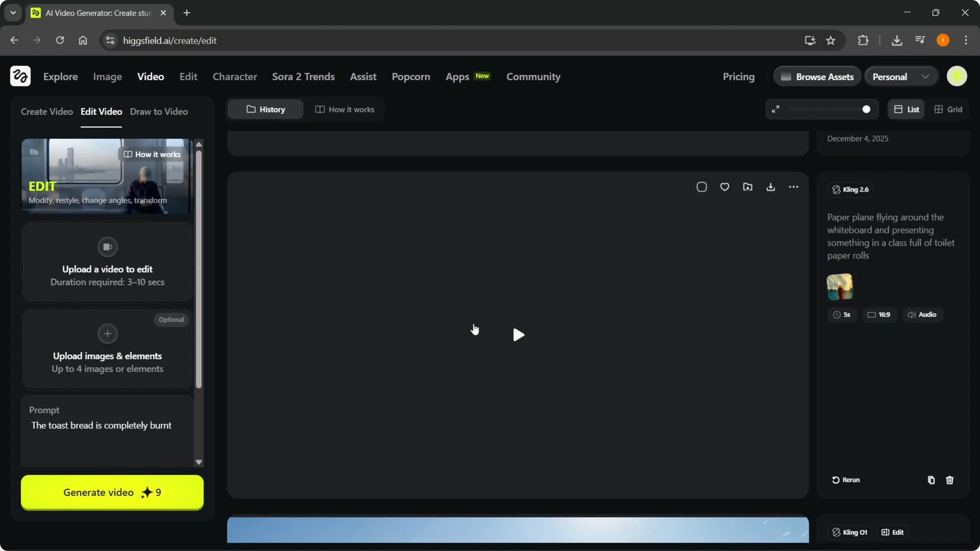This screenshot has height=551, width=980.
Task: Open the Personal workspace dropdown
Action: pyautogui.click(x=901, y=76)
